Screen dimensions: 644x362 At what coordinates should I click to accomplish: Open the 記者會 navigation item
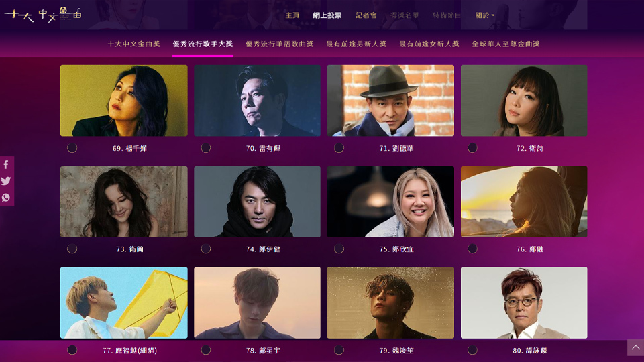tap(366, 15)
